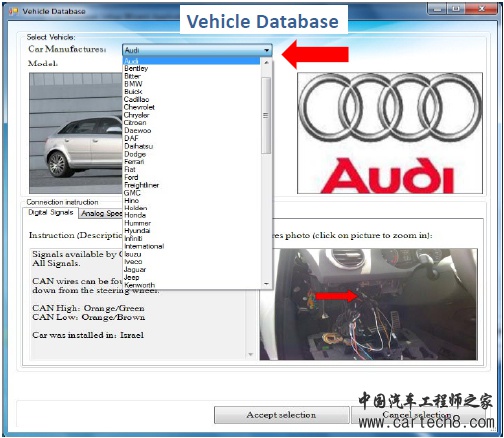
Task: Select Isuzu in the list
Action: (192, 254)
